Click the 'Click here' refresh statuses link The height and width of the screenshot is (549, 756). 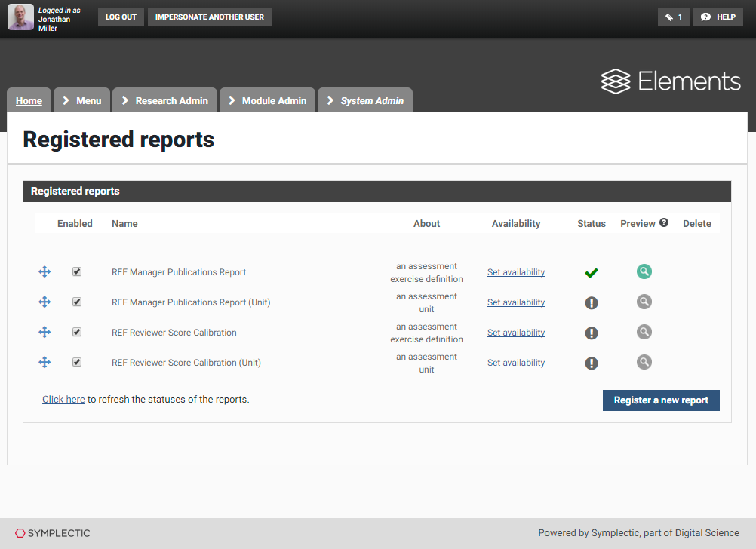63,400
